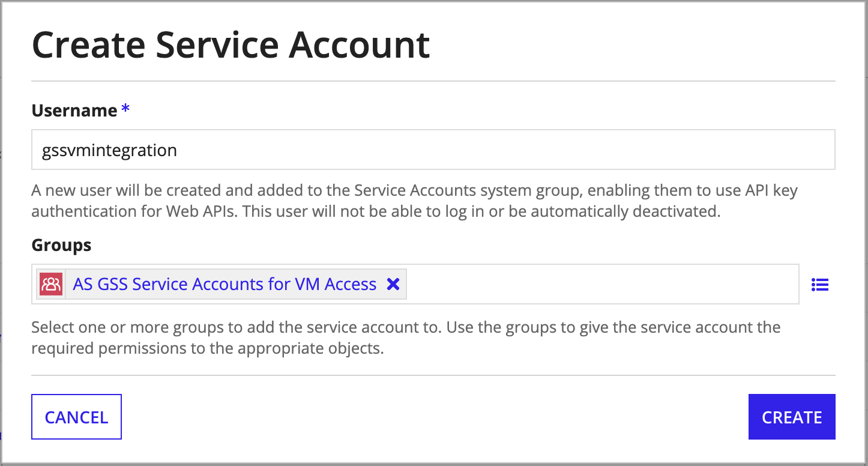
Task: Remove the AS GSS Service Accounts group chip
Action: click(x=393, y=284)
